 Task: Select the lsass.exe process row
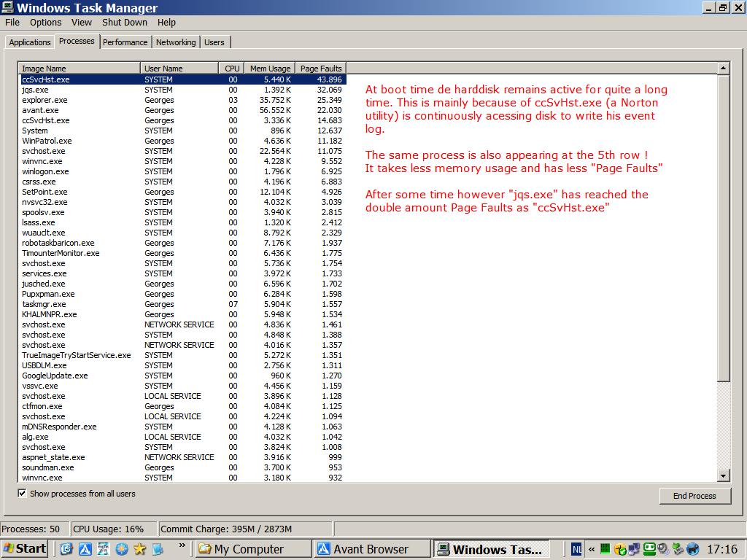[182, 222]
